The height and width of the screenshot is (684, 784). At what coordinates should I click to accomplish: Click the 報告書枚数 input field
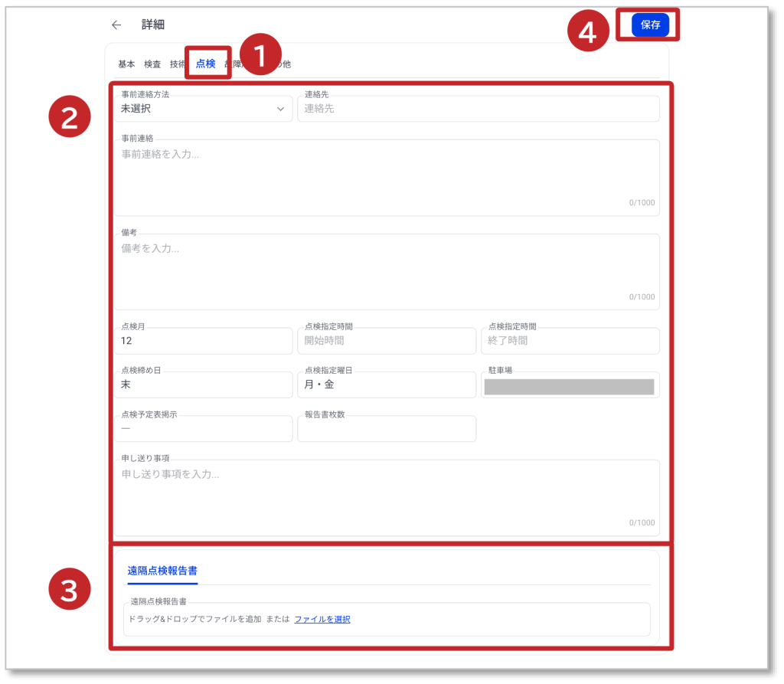click(x=387, y=430)
